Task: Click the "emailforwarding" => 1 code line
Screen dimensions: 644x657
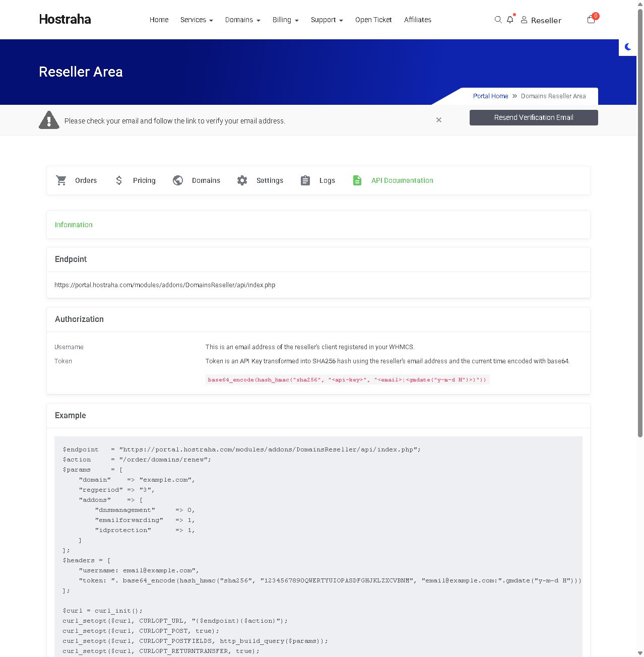Action: (145, 520)
